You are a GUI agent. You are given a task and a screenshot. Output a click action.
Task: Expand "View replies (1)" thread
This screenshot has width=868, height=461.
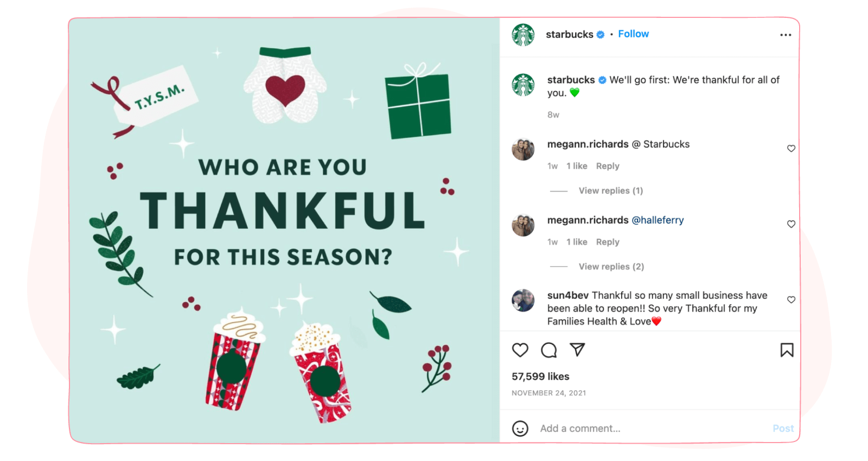(x=610, y=191)
